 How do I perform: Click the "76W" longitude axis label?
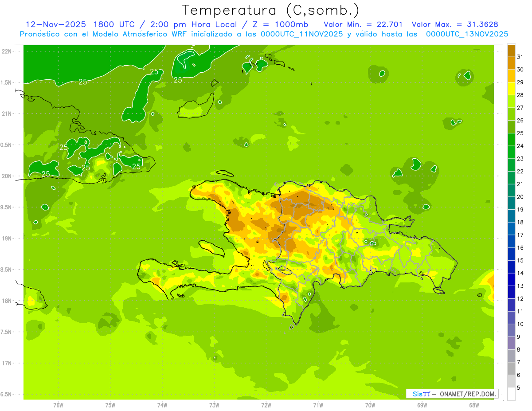pos(59,405)
